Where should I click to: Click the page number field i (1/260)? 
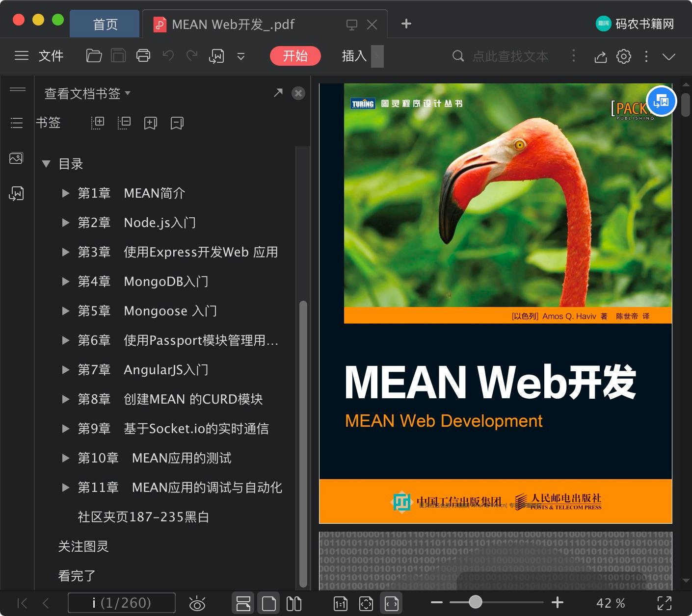click(121, 603)
